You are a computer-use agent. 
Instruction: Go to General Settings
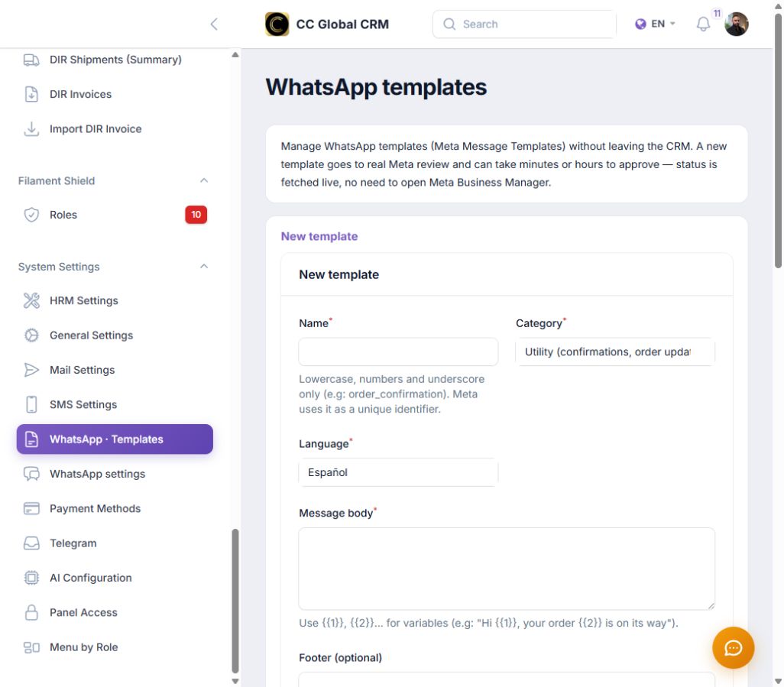coord(115,335)
